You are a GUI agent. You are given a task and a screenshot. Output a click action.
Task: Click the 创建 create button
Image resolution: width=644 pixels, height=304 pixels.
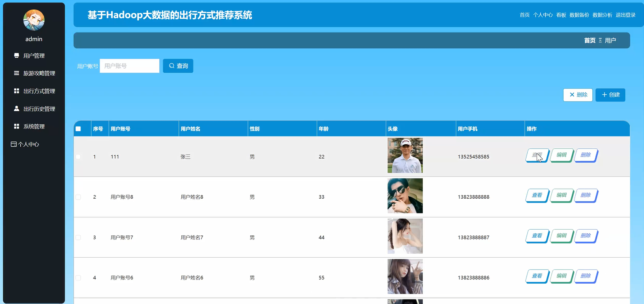tap(610, 95)
